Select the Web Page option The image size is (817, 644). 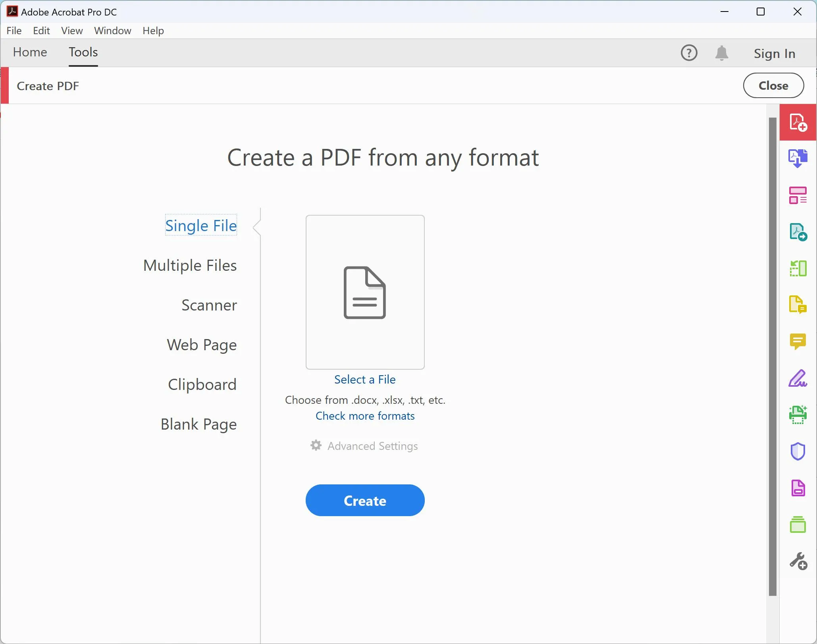[202, 345]
